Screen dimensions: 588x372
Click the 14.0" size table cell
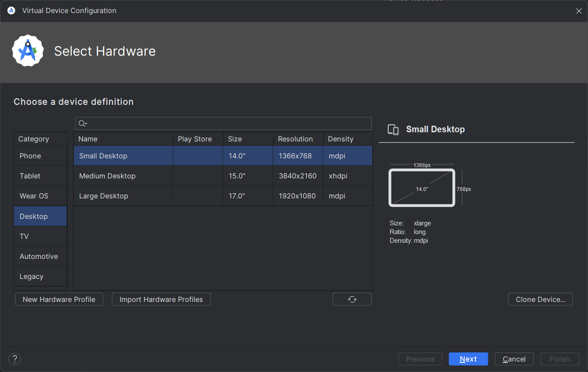248,156
